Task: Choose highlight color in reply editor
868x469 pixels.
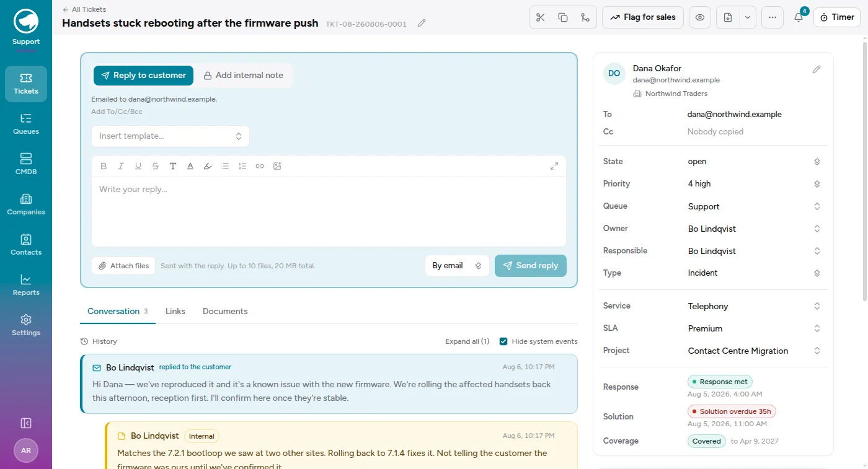Action: point(208,166)
